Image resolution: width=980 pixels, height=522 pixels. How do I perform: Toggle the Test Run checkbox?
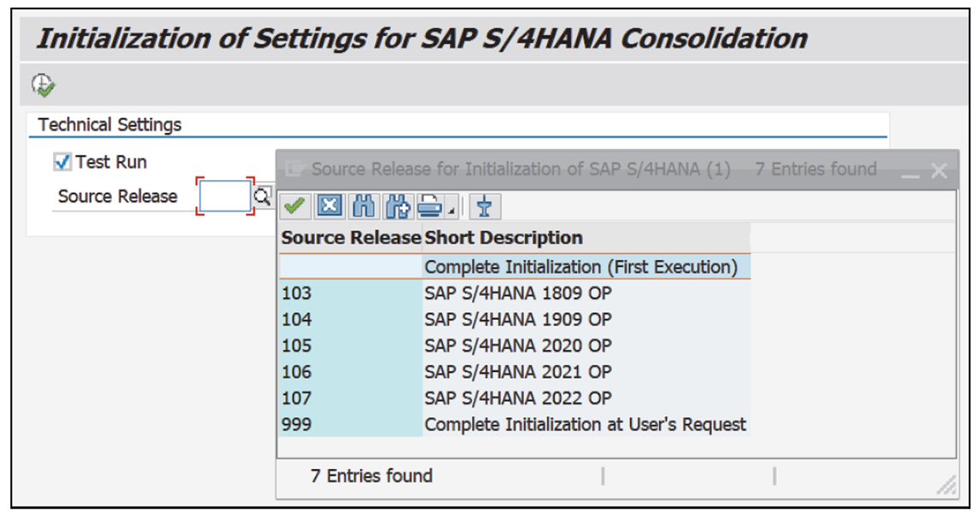[x=61, y=162]
